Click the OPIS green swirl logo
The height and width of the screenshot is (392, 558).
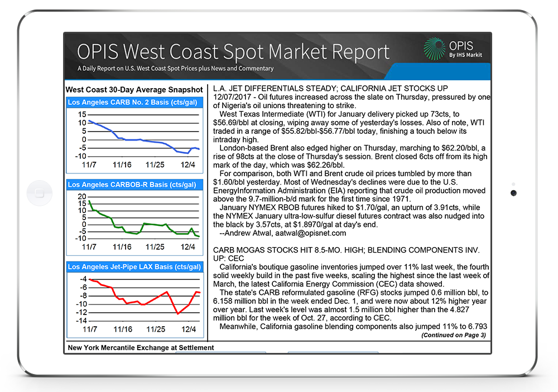(x=435, y=49)
